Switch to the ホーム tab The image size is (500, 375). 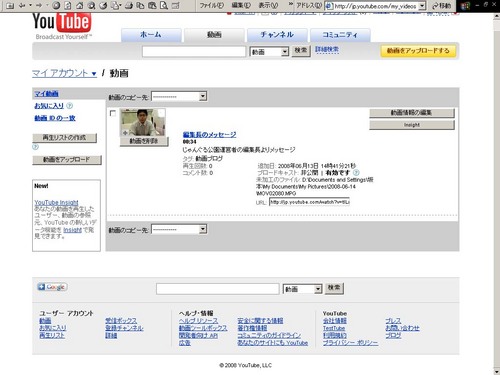151,35
